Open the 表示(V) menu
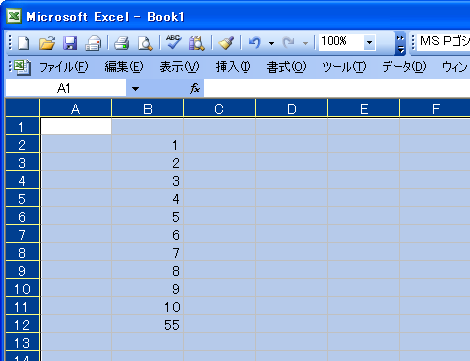Image resolution: width=470 pixels, height=361 pixels. (x=179, y=67)
